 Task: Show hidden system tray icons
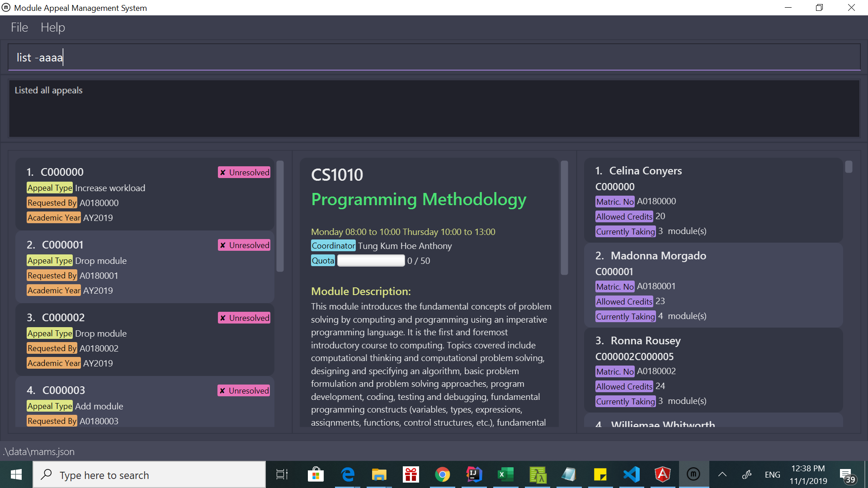(722, 474)
